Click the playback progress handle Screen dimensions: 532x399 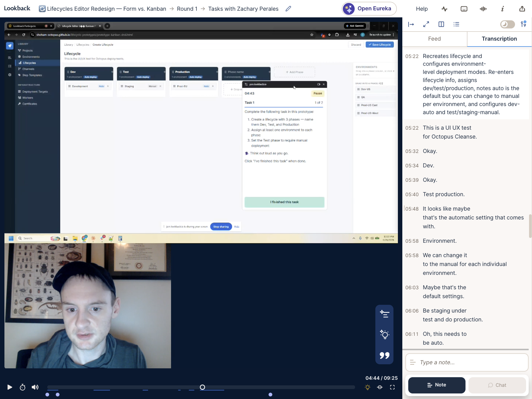202,387
